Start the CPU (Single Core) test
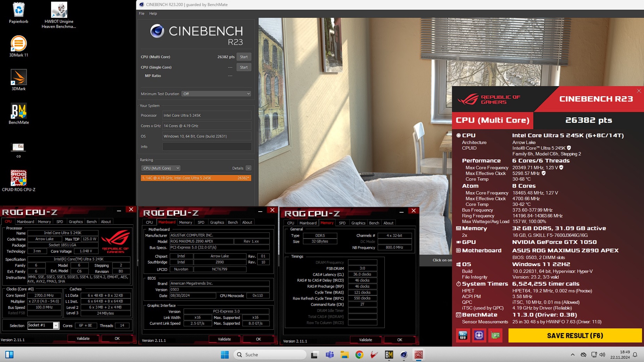Image resolution: width=644 pixels, height=362 pixels. (x=244, y=67)
